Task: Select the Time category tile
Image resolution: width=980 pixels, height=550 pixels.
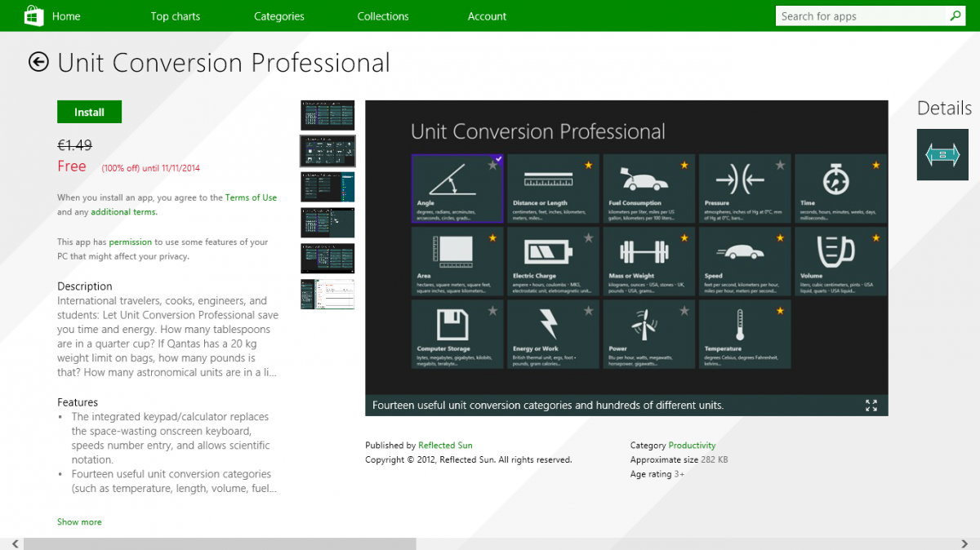Action: pos(840,189)
